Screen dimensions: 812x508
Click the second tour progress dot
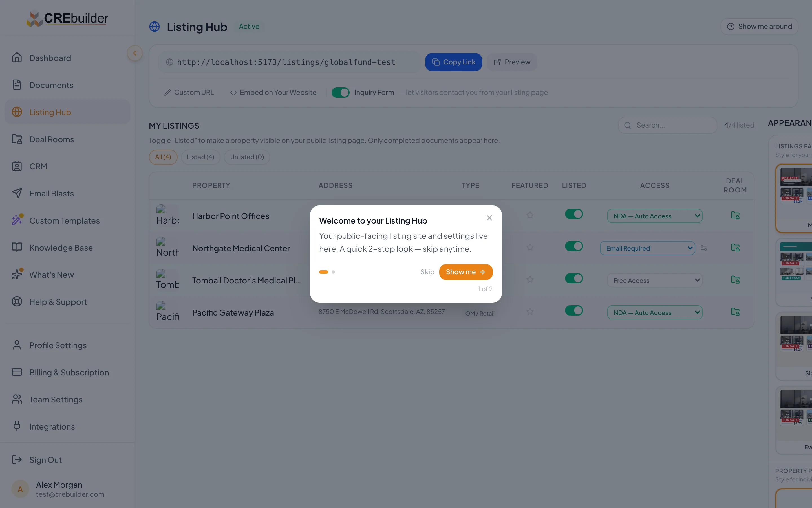click(333, 272)
